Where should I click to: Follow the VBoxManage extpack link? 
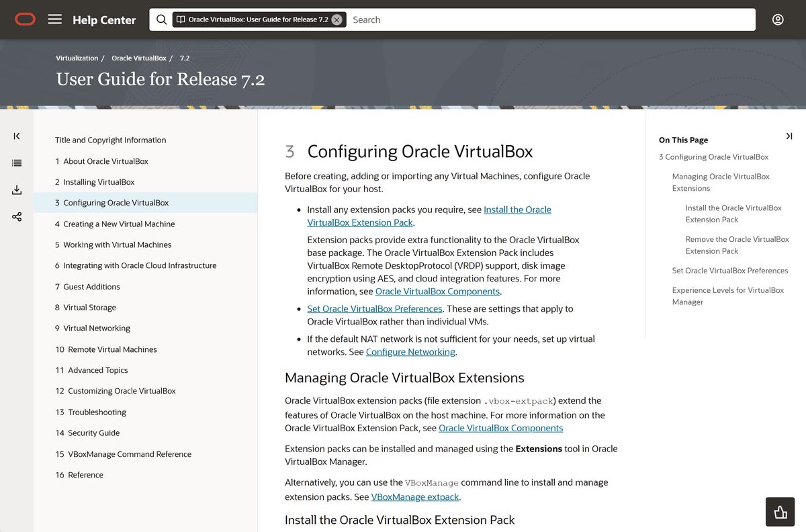tap(415, 497)
